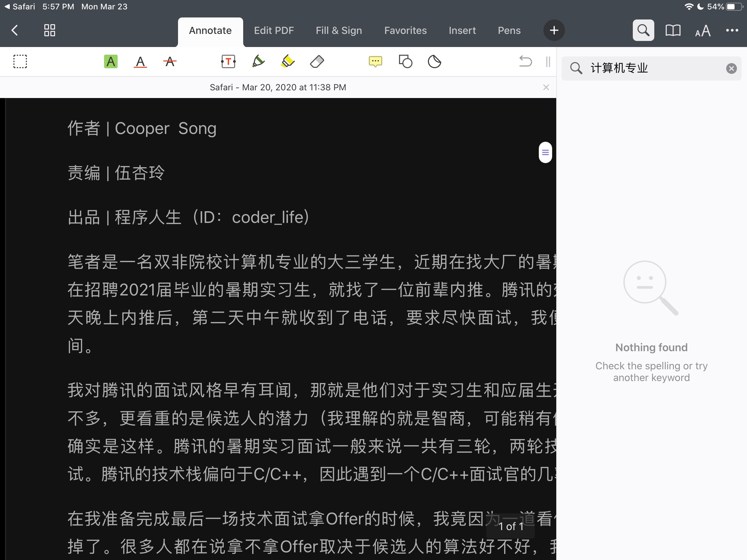747x560 pixels.
Task: Undo the last action
Action: coord(525,62)
